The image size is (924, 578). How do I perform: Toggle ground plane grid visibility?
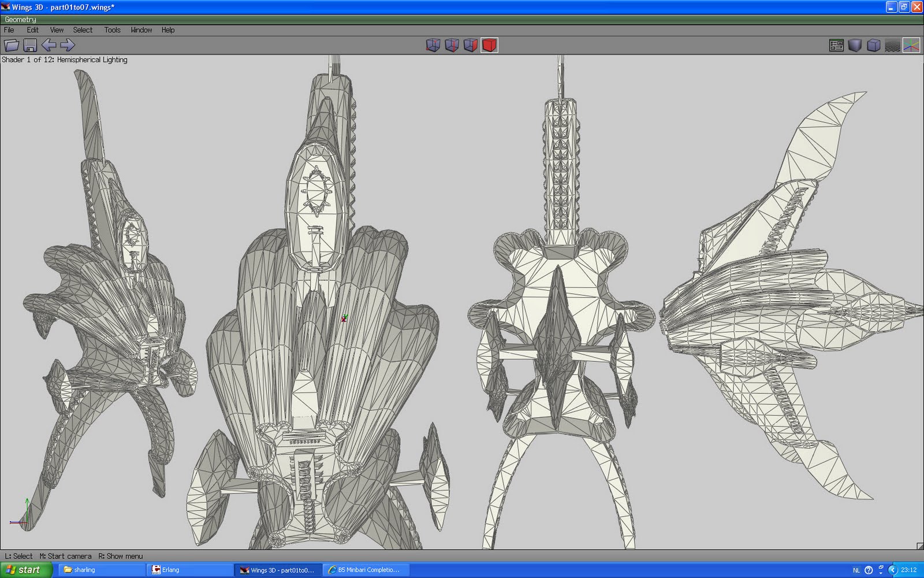pos(892,45)
